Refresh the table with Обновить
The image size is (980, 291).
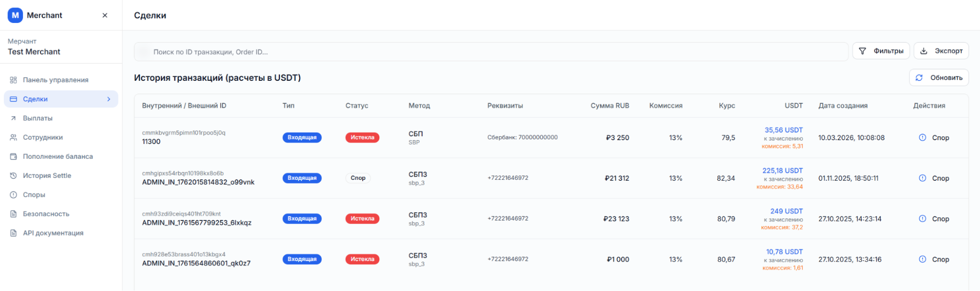coord(939,77)
